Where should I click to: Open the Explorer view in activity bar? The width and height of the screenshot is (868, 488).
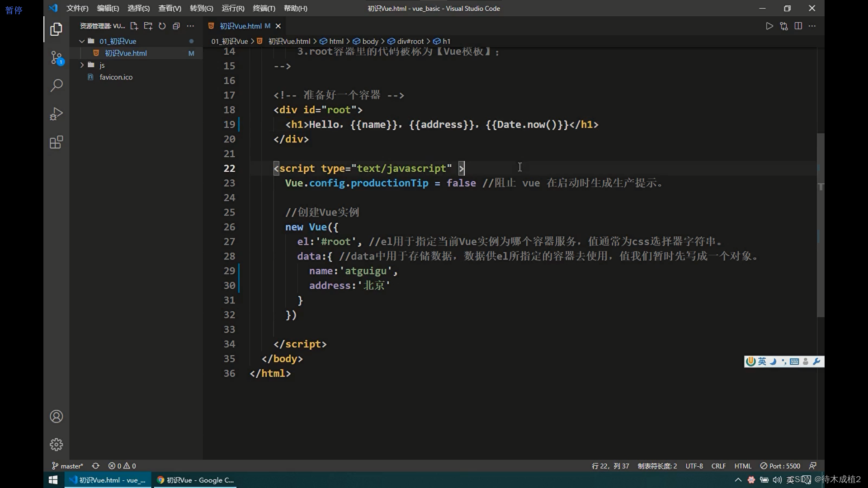tap(56, 29)
